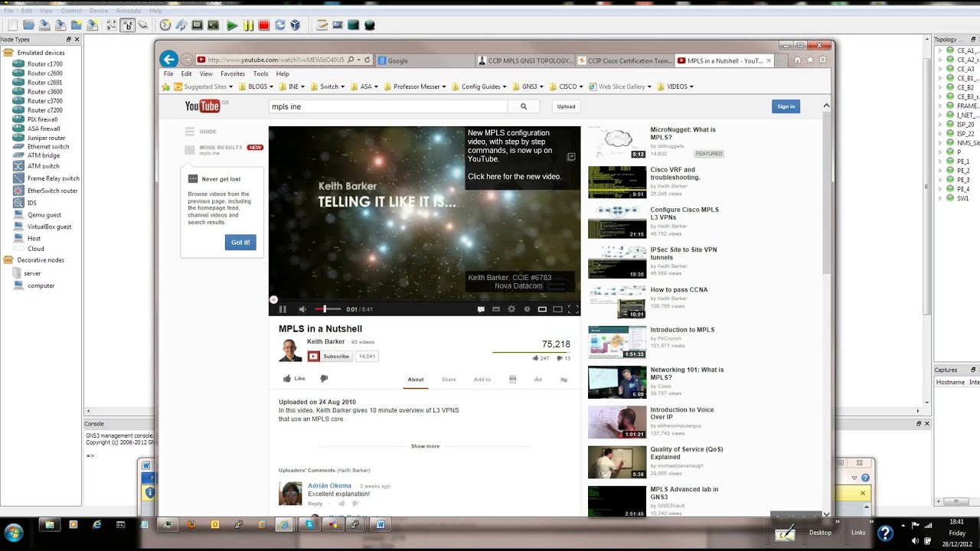This screenshot has width=980, height=551.
Task: Expand CE_B2 node in Topology summary
Action: tap(940, 87)
